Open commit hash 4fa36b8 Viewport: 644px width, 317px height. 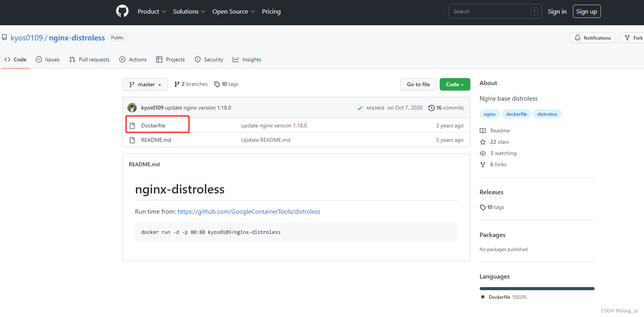pyautogui.click(x=375, y=108)
